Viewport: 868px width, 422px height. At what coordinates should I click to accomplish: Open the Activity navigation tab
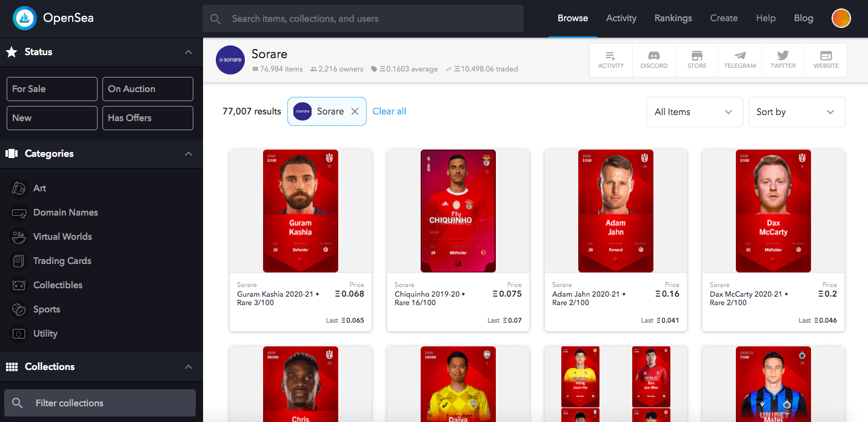[x=621, y=18]
